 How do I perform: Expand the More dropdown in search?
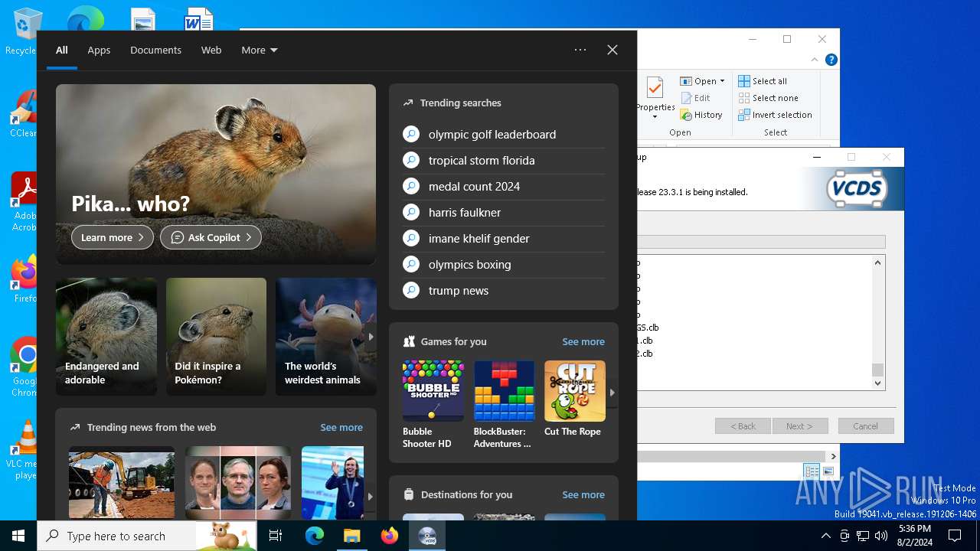pos(260,50)
